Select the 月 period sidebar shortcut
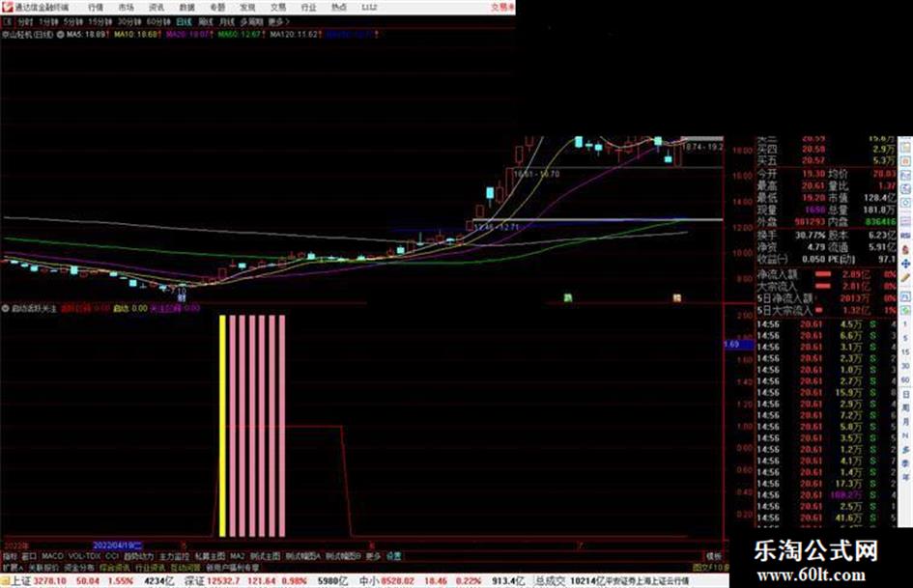The image size is (913, 588). [x=906, y=422]
